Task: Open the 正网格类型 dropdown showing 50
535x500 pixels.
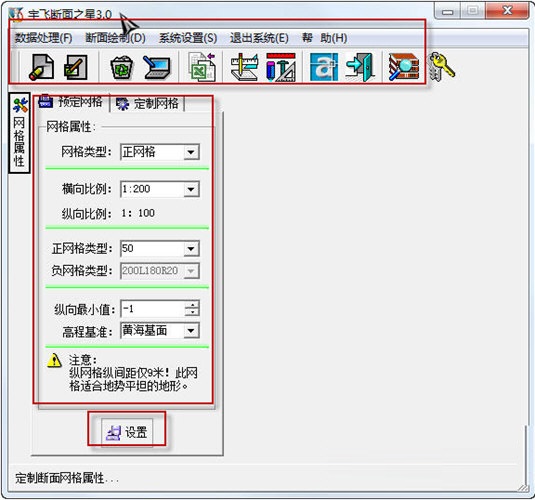Action: 191,249
